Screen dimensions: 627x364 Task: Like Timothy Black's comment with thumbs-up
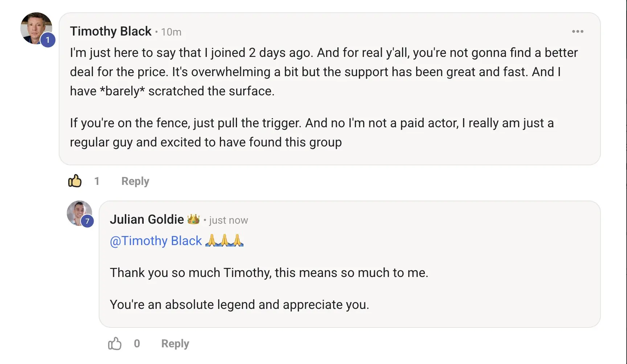pos(75,181)
